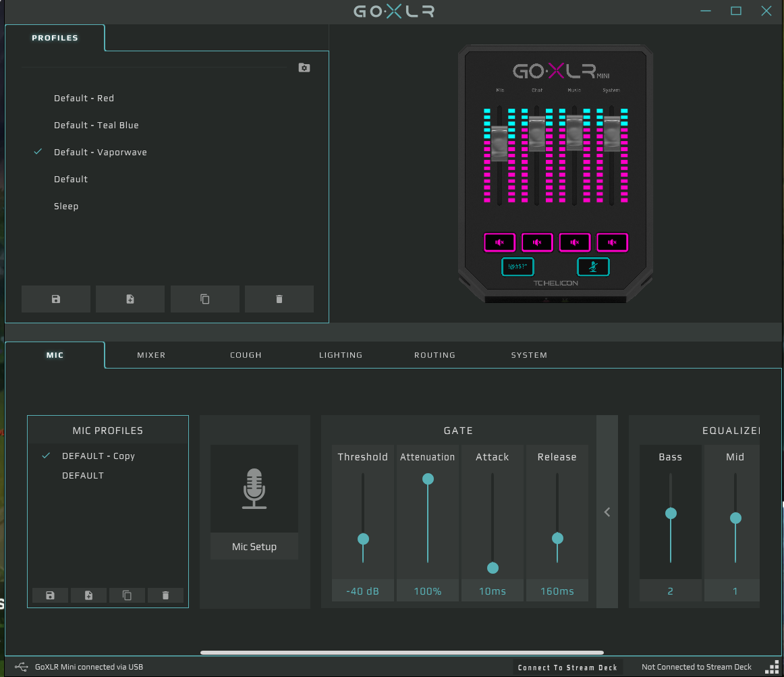The image size is (784, 677).
Task: Delete the mic profile with the trash icon
Action: click(165, 595)
